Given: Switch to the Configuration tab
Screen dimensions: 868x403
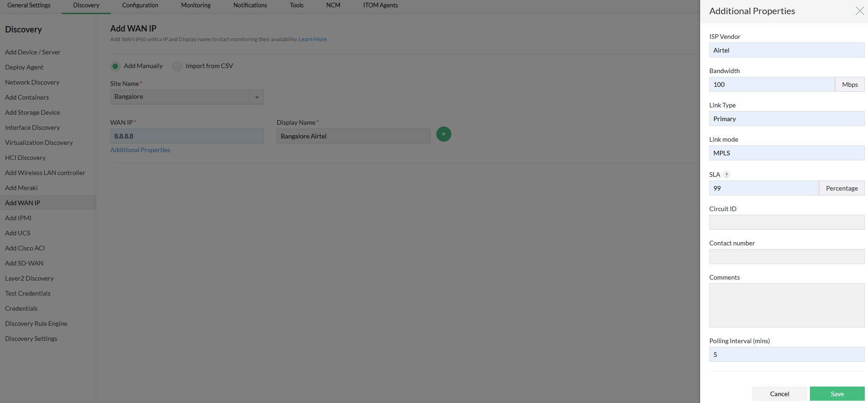Looking at the screenshot, I should point(140,5).
